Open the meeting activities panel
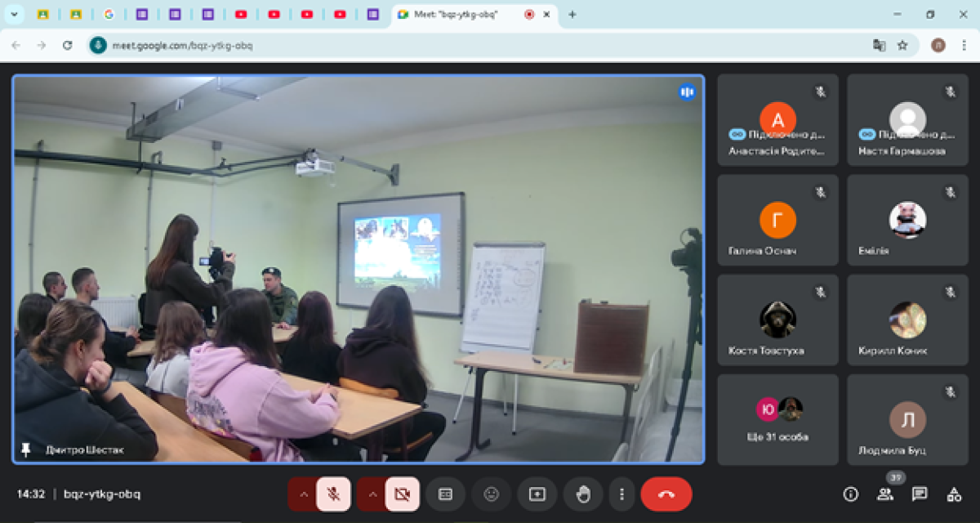 click(954, 494)
